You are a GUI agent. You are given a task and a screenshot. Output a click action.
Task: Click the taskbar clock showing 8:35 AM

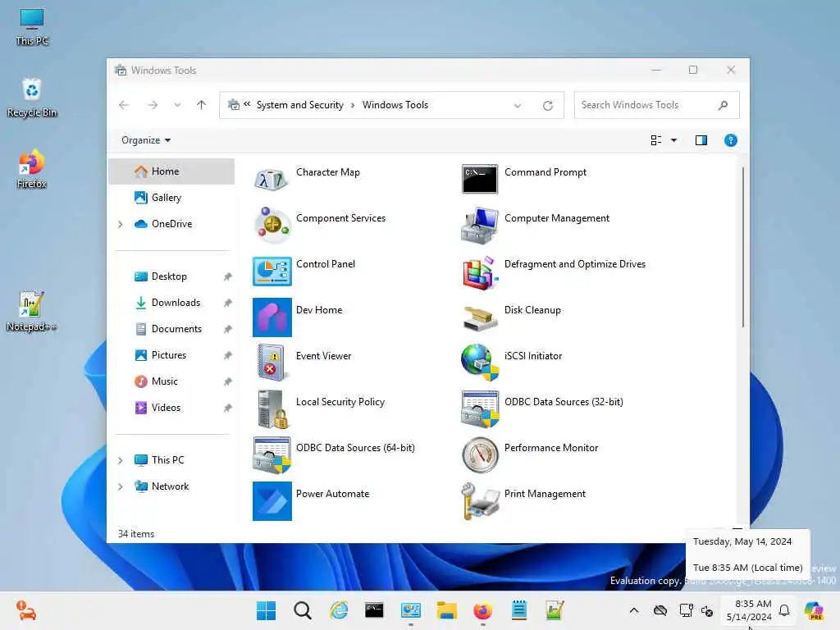[x=749, y=610]
